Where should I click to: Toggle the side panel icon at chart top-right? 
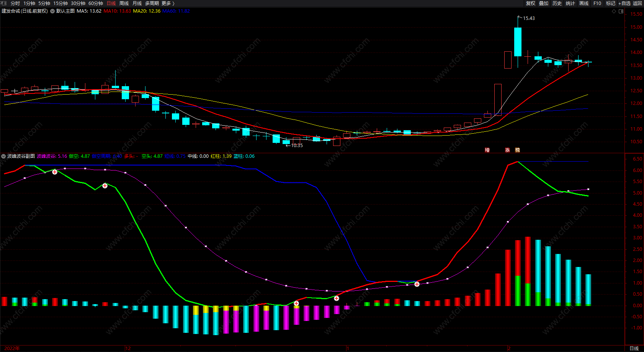pos(621,11)
